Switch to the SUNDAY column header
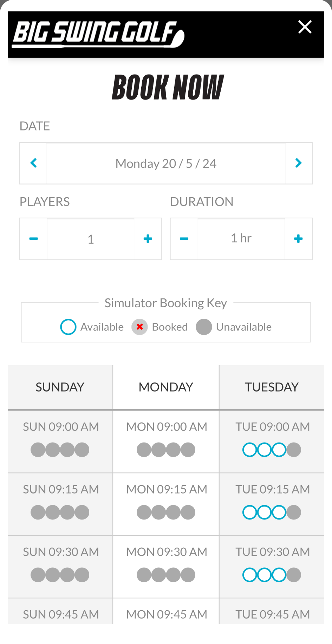The height and width of the screenshot is (644, 332). 60,387
